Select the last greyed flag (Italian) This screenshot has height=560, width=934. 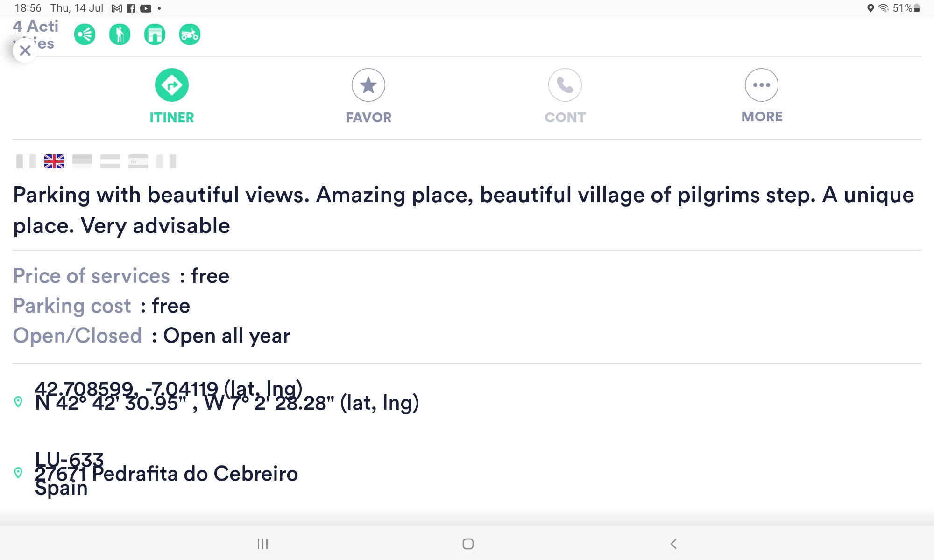(166, 161)
